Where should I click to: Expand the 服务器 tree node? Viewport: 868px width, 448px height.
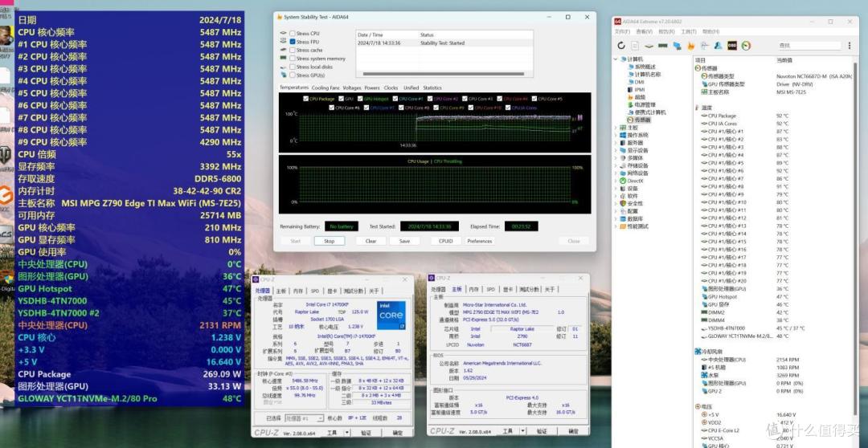point(616,143)
